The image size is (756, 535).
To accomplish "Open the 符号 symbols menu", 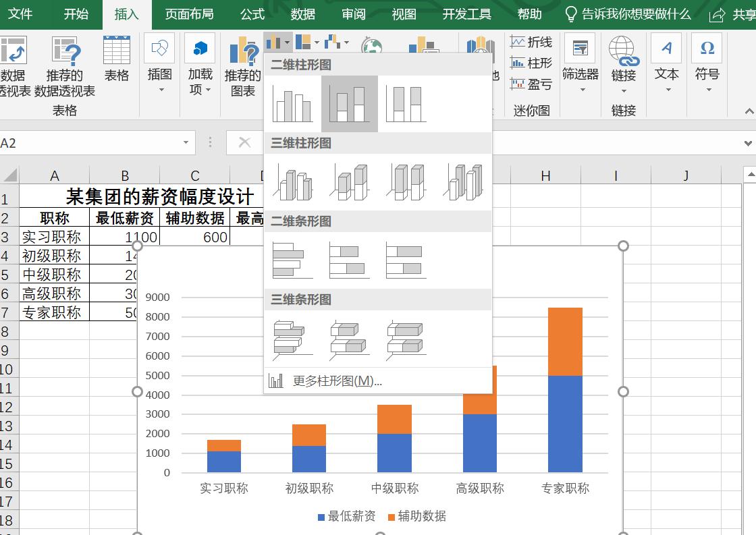I will (707, 63).
